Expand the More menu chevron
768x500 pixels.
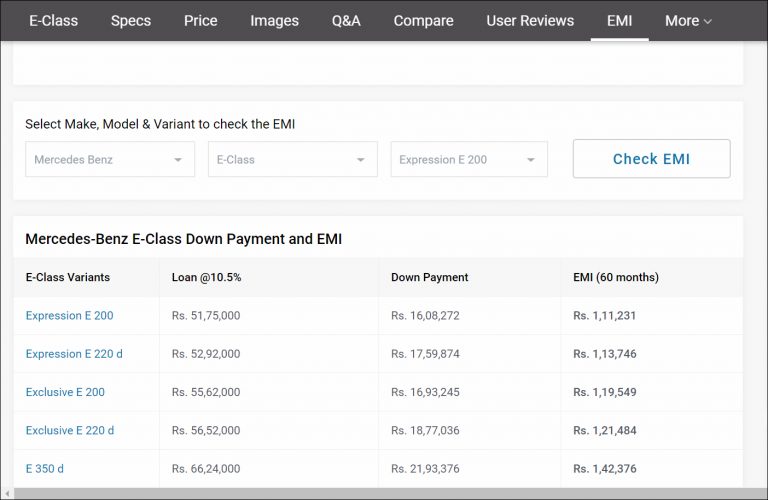(708, 21)
